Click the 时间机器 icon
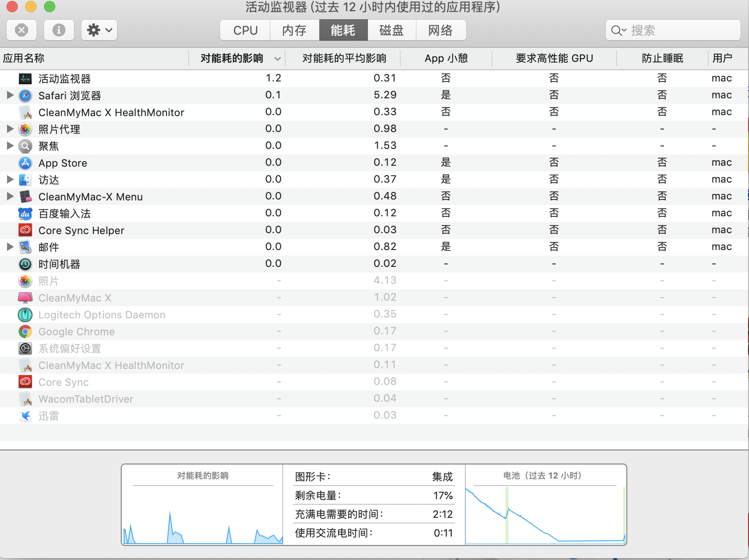749x560 pixels. (x=25, y=264)
